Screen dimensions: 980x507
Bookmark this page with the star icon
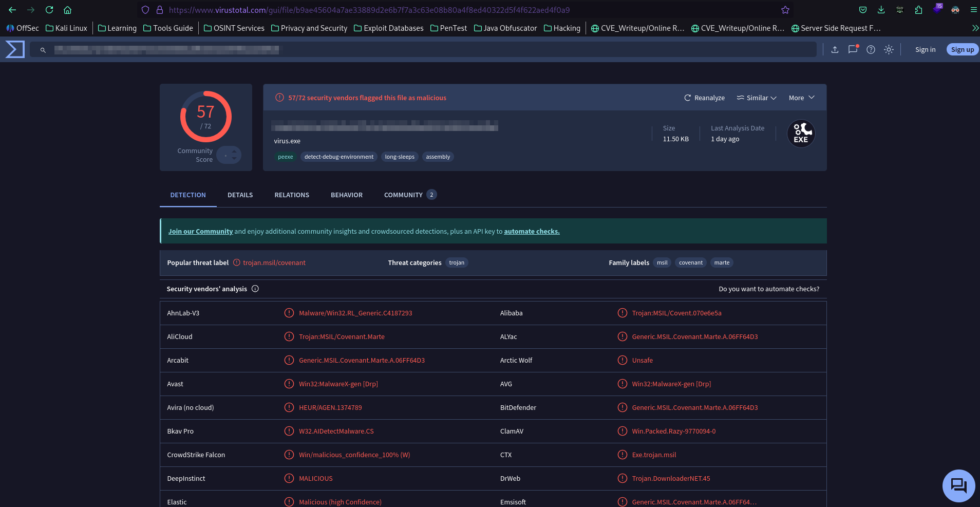[785, 10]
